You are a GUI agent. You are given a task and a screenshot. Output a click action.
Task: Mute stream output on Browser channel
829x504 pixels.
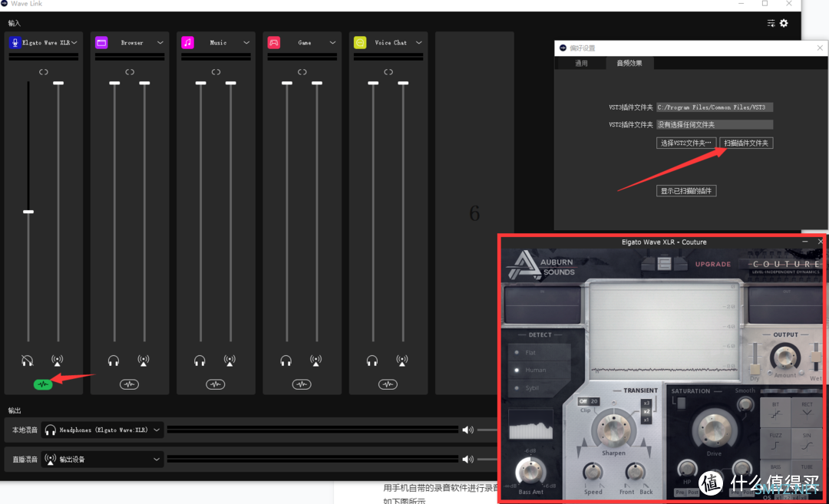(144, 361)
